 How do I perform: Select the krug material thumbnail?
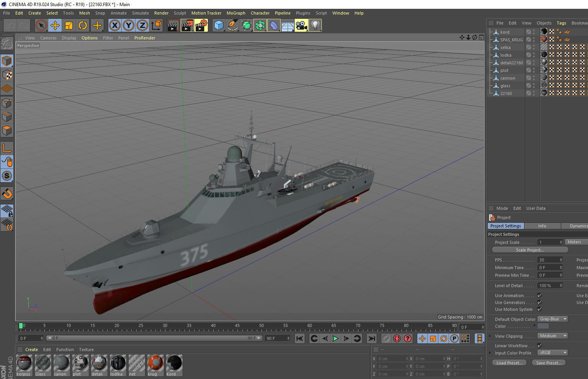click(155, 365)
